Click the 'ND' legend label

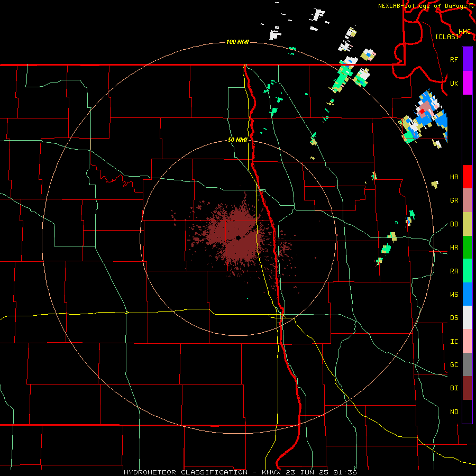(x=454, y=412)
